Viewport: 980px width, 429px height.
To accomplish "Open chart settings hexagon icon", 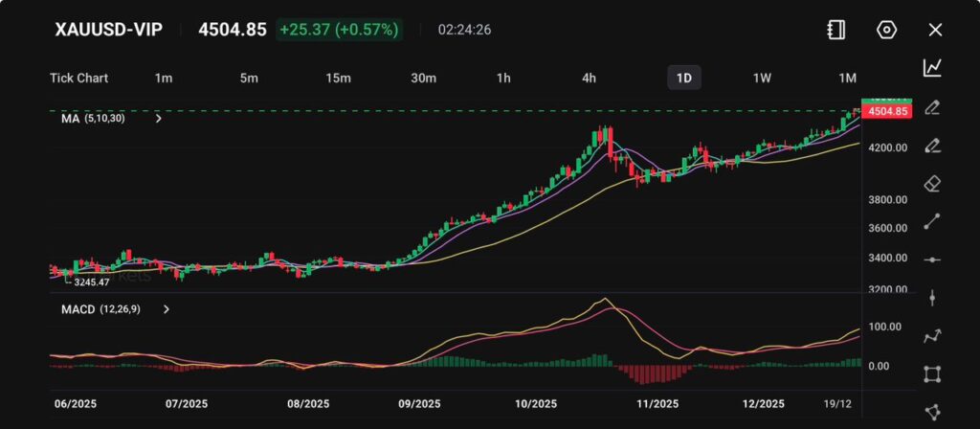I will pyautogui.click(x=886, y=30).
